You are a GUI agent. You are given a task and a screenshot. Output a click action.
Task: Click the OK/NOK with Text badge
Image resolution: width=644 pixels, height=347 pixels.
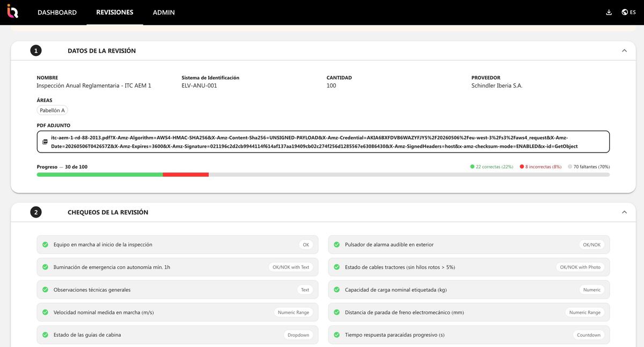pyautogui.click(x=291, y=268)
